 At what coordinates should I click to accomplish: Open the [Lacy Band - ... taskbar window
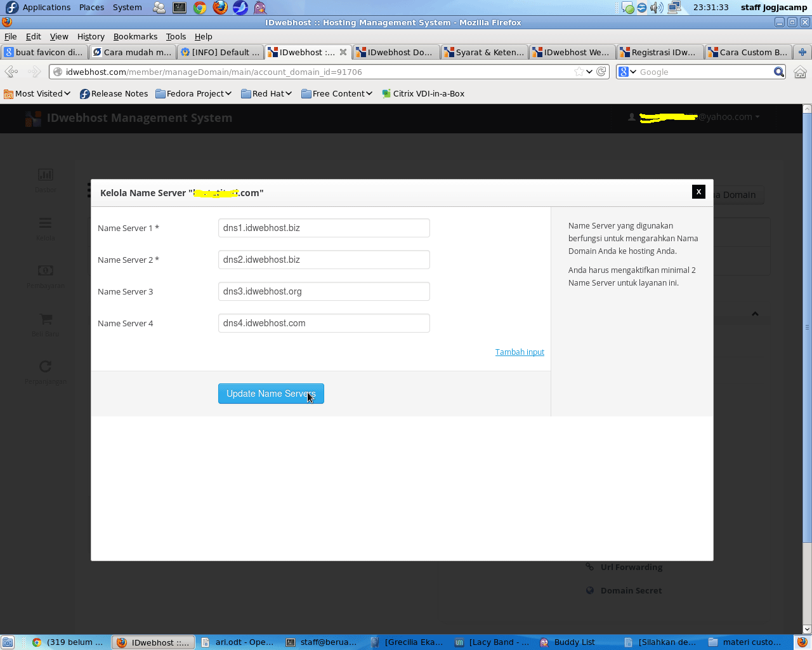(x=491, y=642)
